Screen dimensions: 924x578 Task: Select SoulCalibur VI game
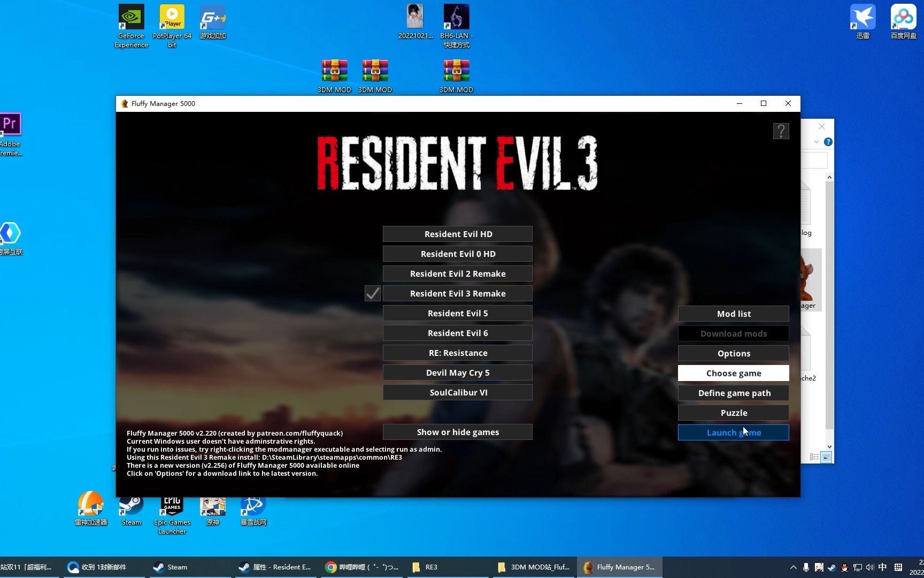(x=458, y=392)
